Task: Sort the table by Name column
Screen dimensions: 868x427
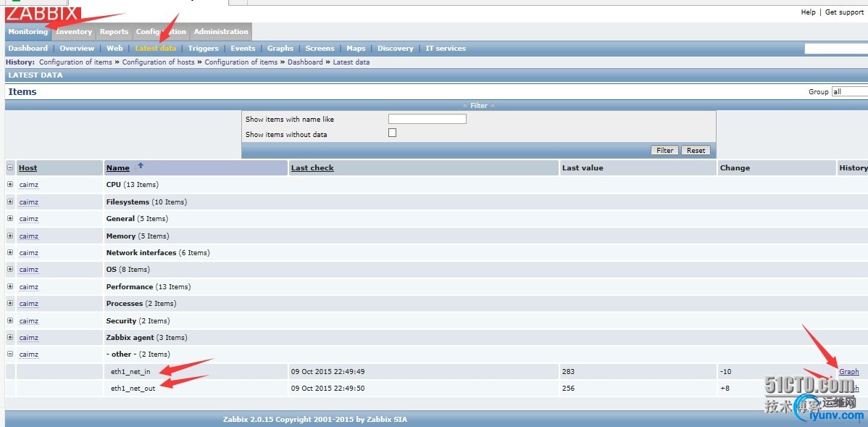Action: pos(118,167)
